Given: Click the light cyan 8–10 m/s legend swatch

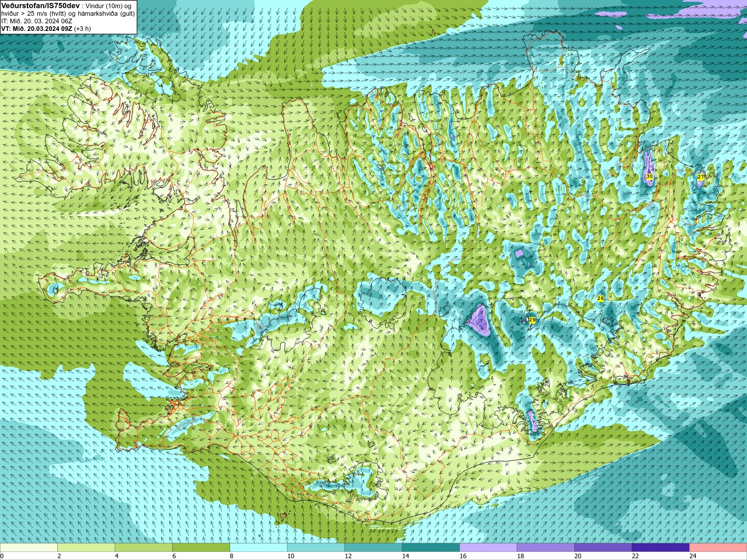Looking at the screenshot, I should [259, 548].
